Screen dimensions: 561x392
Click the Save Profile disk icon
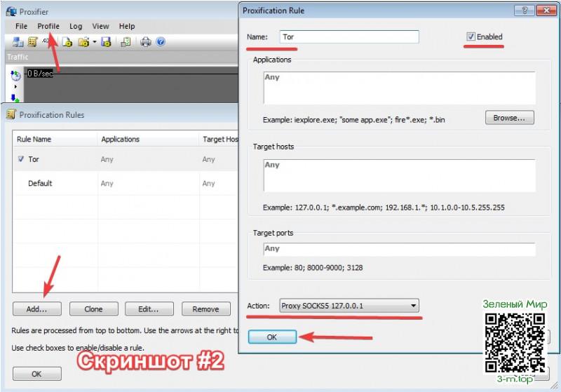pyautogui.click(x=106, y=42)
